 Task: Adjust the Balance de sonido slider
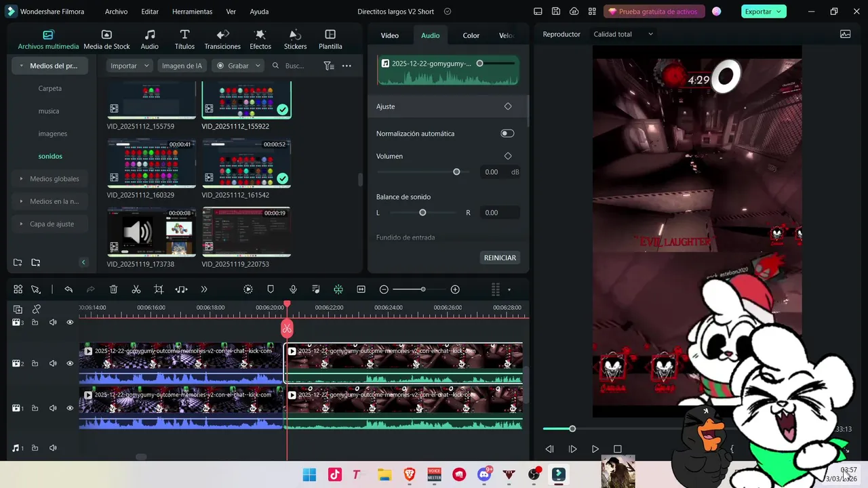pos(422,213)
